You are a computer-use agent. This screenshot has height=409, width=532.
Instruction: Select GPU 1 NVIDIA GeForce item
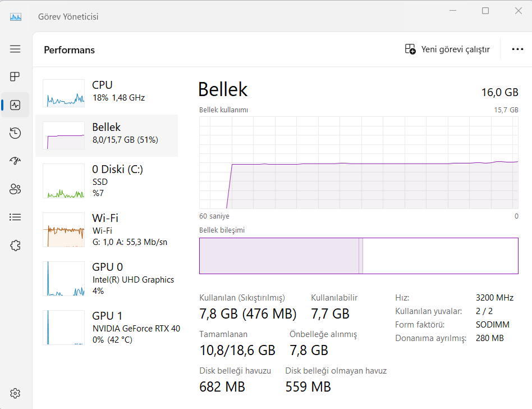click(x=107, y=328)
